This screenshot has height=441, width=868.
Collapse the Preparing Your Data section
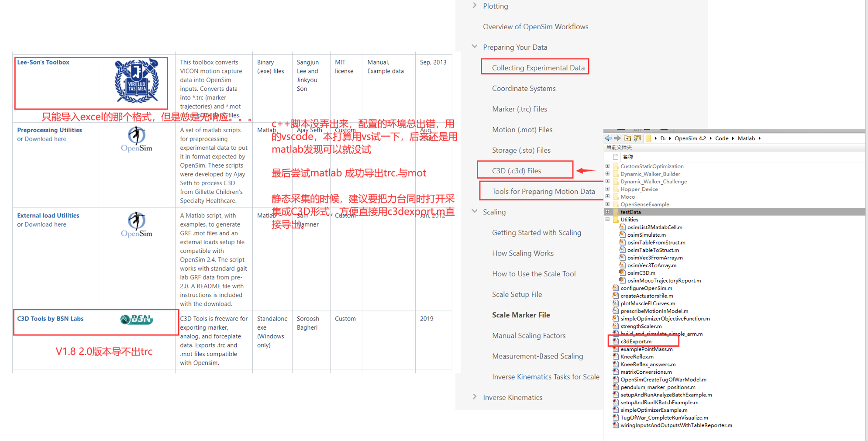pos(475,47)
